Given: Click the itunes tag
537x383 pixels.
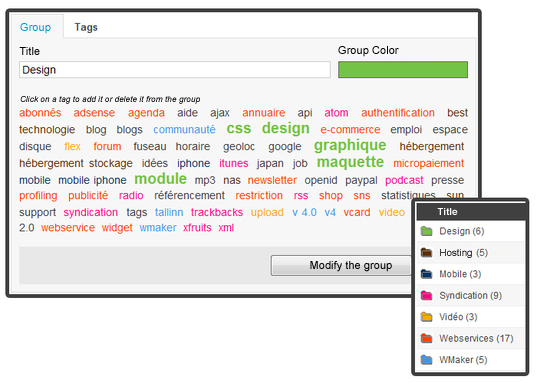Looking at the screenshot, I should (x=234, y=163).
